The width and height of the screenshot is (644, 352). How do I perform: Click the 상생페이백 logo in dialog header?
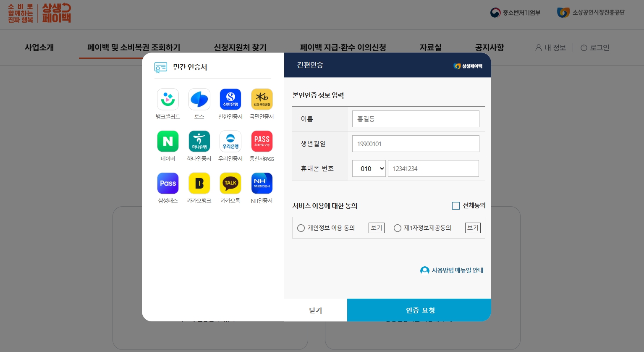[x=468, y=66]
